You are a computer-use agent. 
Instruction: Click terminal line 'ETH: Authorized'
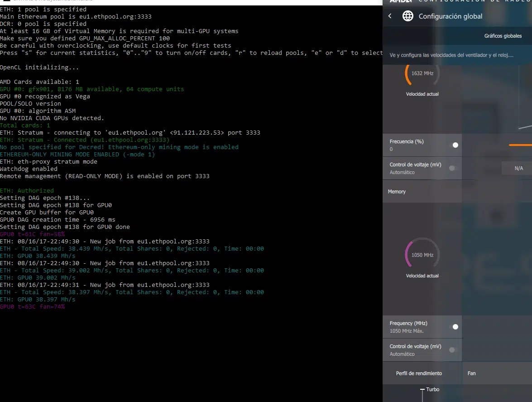coord(27,190)
